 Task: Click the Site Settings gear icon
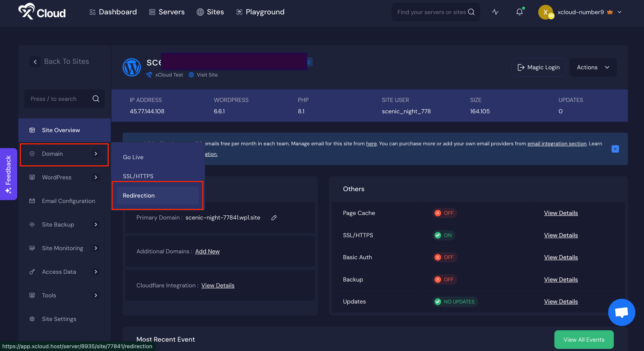tap(32, 319)
